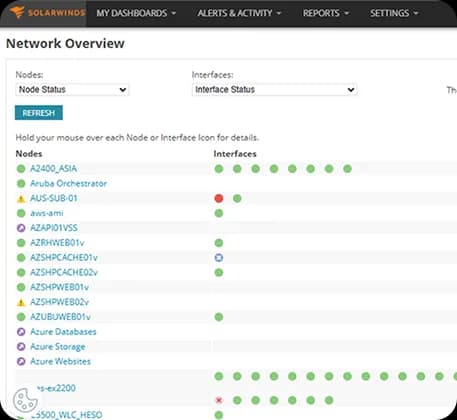
Task: Click the green interface icon for aws-ami
Action: 219,213
